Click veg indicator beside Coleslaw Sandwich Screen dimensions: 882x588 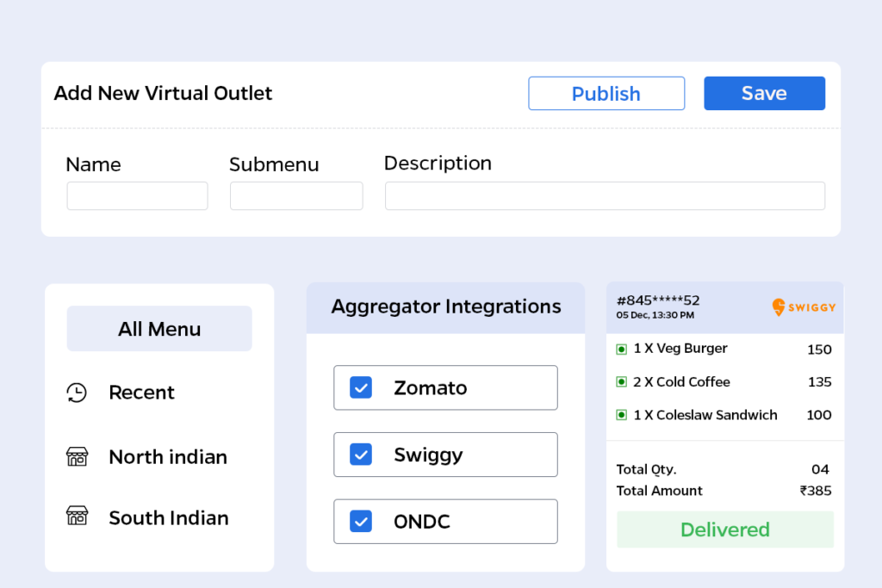click(622, 416)
